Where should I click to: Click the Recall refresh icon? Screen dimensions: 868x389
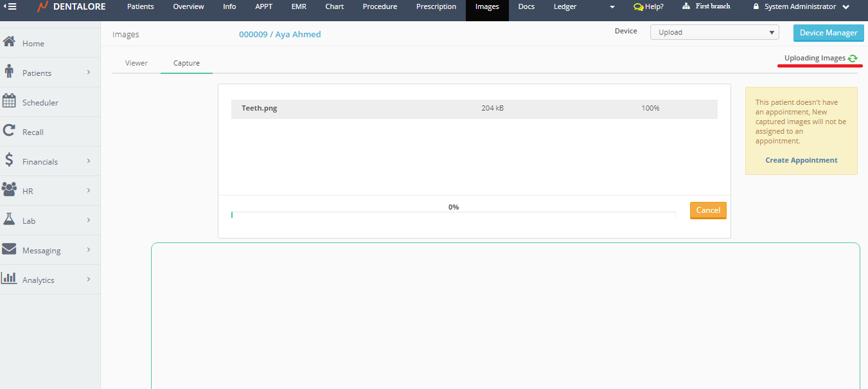9,131
